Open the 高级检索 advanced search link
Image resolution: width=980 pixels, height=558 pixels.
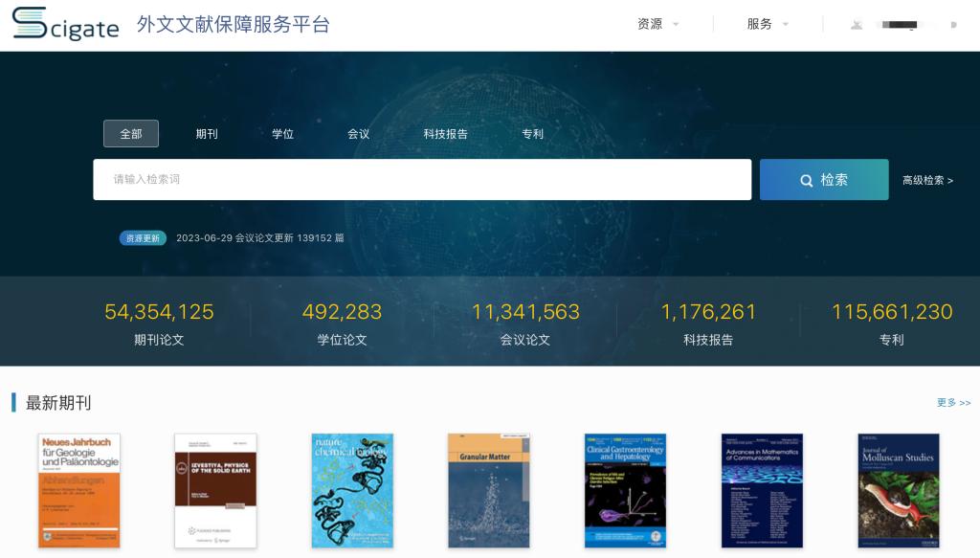(927, 180)
